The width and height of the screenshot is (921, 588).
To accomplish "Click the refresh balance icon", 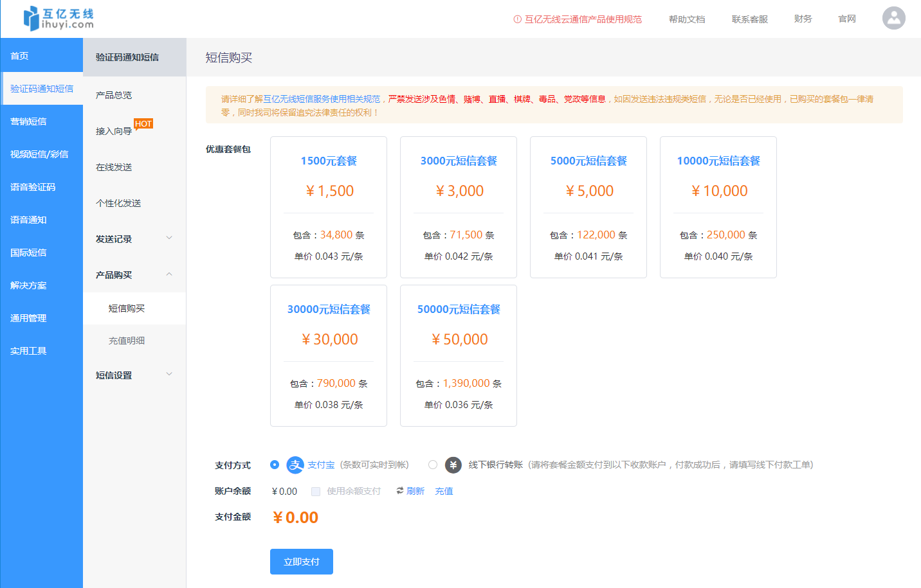I will [x=399, y=491].
